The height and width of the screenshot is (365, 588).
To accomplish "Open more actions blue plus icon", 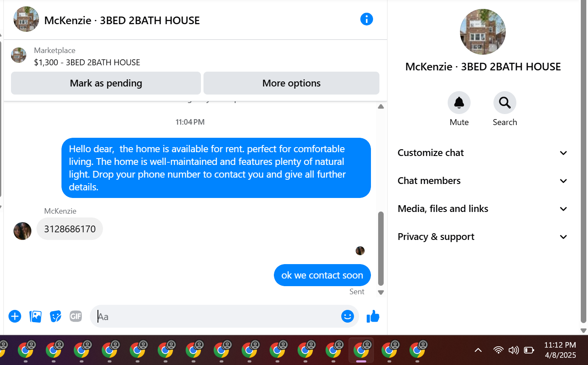I will (x=15, y=316).
